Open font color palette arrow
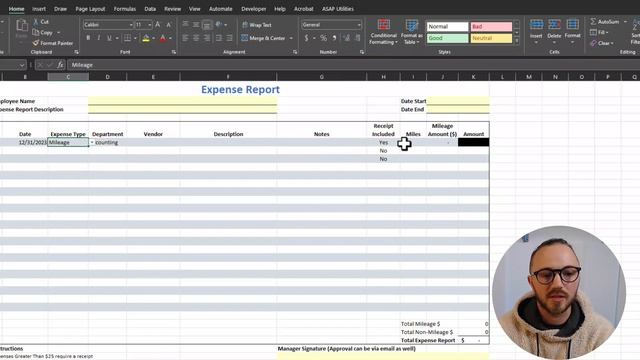Viewport: 640px width, 360px height. coord(170,38)
